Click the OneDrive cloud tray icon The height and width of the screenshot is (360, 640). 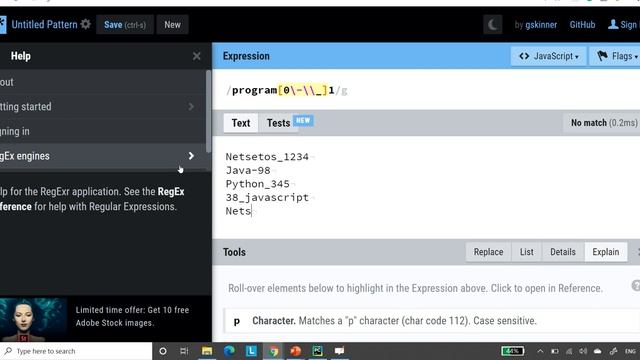point(598,351)
